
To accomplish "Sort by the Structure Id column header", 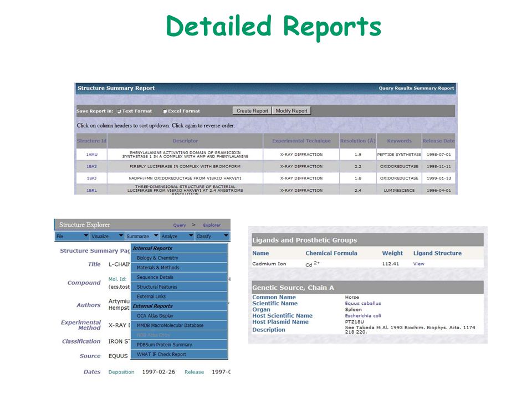I will tap(91, 141).
